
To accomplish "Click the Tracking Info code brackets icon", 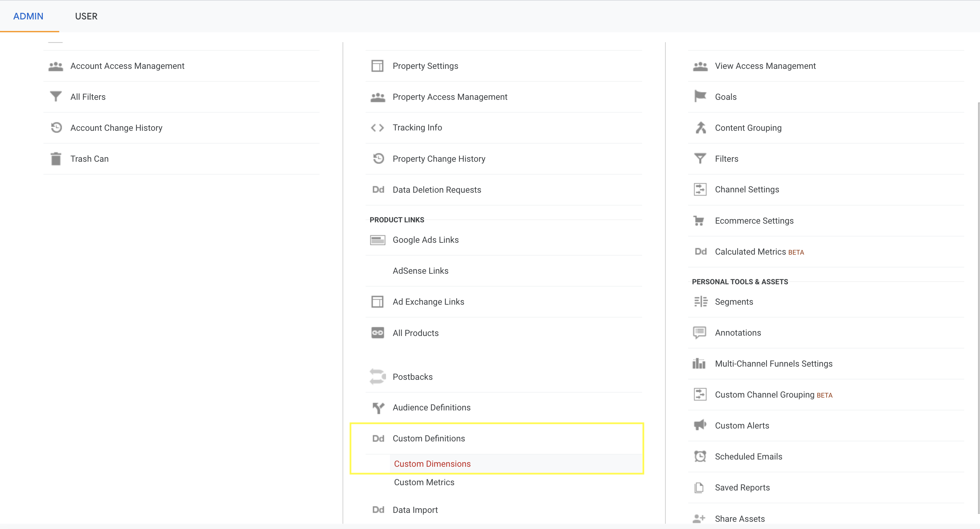I will point(377,127).
